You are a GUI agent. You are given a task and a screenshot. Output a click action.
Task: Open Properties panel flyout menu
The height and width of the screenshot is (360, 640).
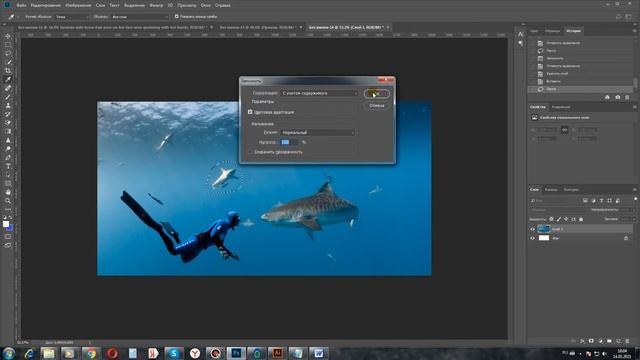point(635,107)
